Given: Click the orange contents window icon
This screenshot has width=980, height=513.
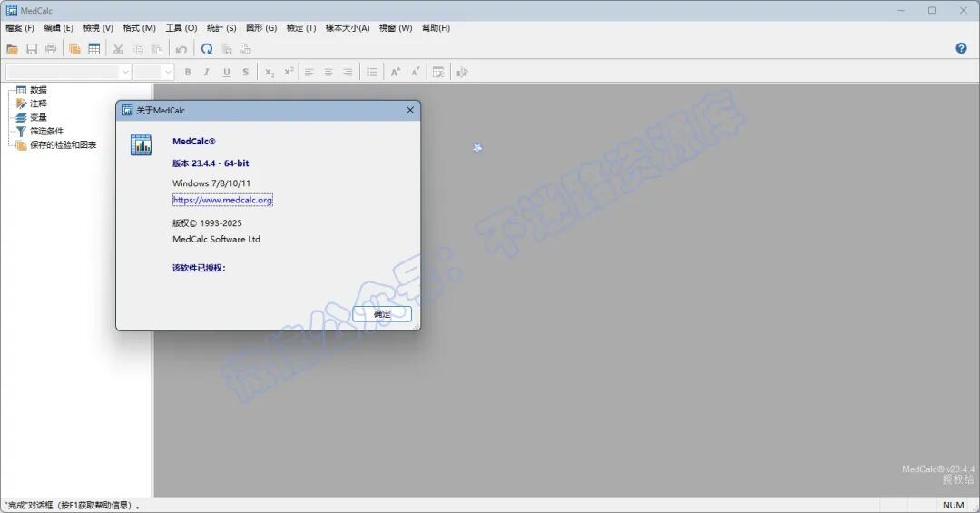Looking at the screenshot, I should [x=74, y=49].
